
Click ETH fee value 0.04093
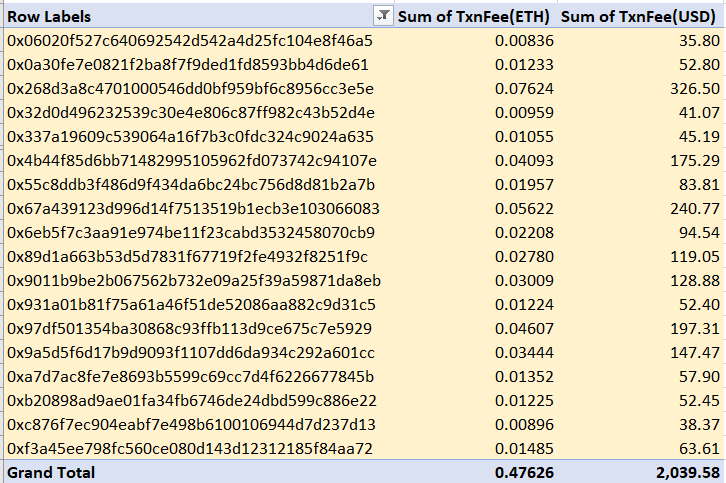(x=524, y=161)
